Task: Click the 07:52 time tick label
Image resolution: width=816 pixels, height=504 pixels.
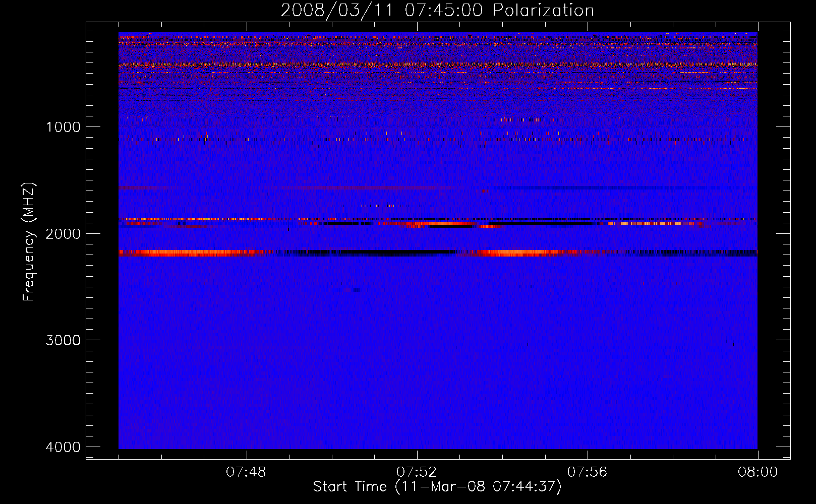Action: (x=417, y=472)
